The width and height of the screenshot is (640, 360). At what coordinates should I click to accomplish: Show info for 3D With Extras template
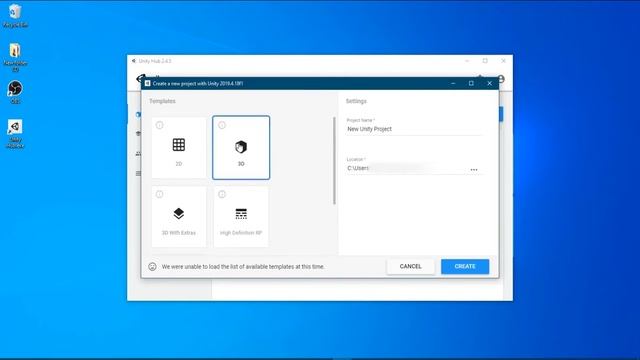(160, 194)
